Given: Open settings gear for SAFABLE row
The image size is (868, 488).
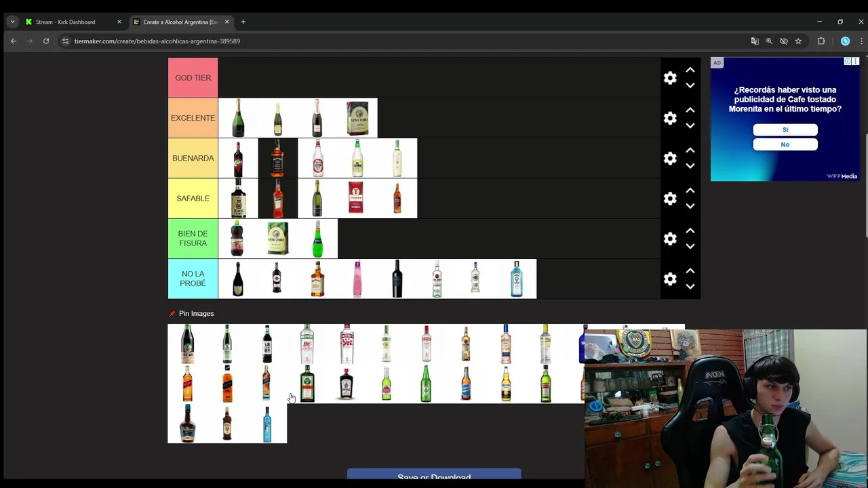Looking at the screenshot, I should [670, 199].
